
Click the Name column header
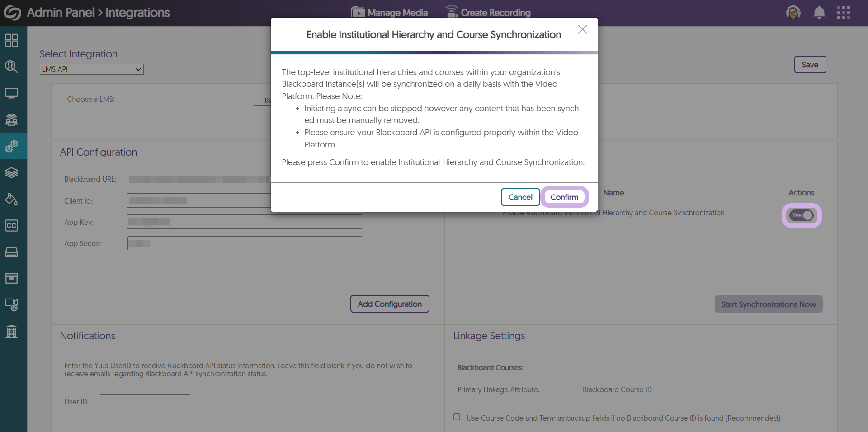(x=613, y=193)
